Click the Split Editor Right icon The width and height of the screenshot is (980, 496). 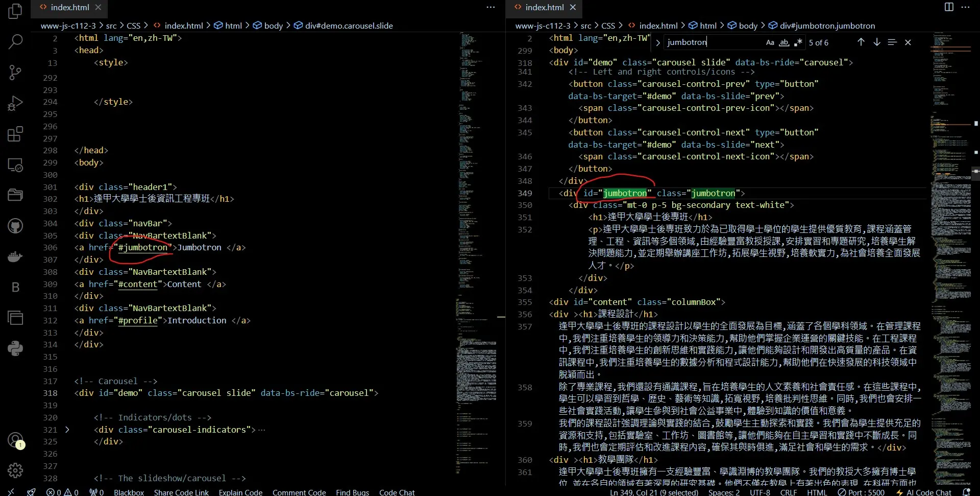click(x=949, y=7)
